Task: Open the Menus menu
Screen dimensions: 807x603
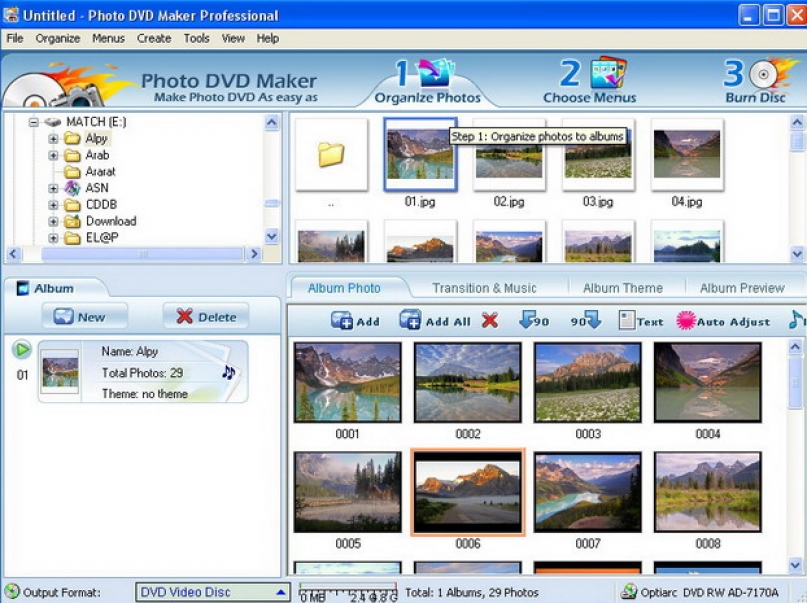Action: point(109,38)
